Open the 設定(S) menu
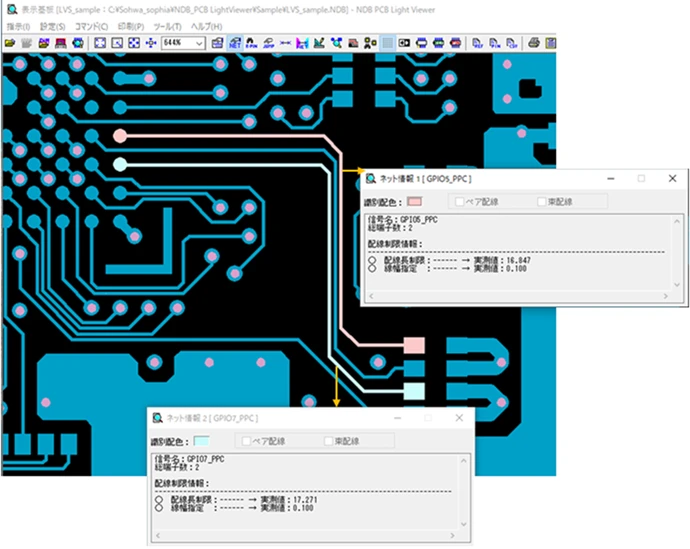Screen dimensions: 690x549 [x=52, y=25]
